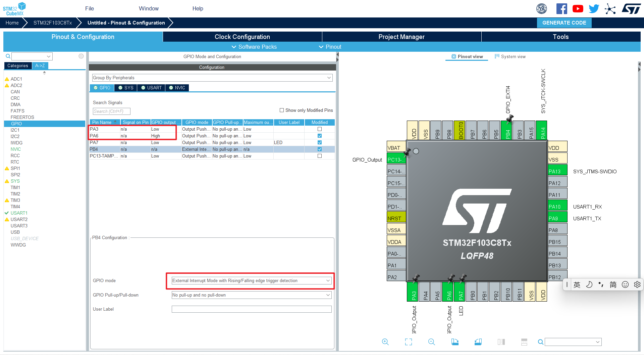Click the pin search magnifier icon

point(540,342)
